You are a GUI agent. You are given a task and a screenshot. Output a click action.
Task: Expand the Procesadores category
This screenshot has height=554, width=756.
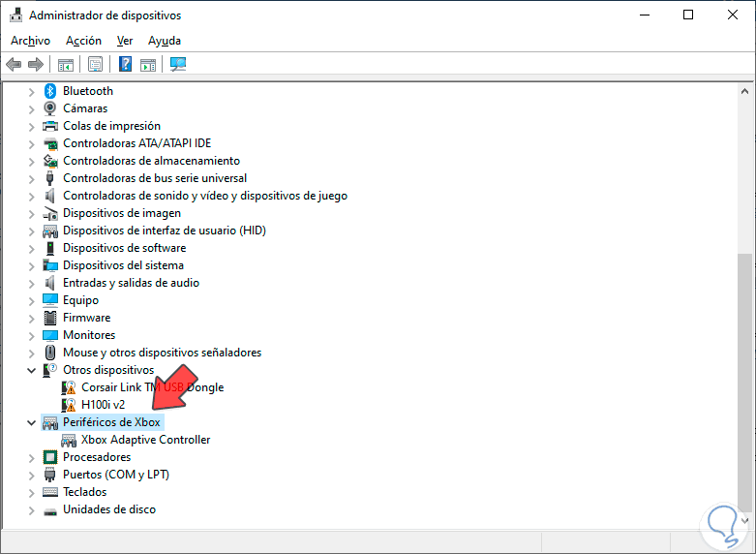[x=31, y=458]
